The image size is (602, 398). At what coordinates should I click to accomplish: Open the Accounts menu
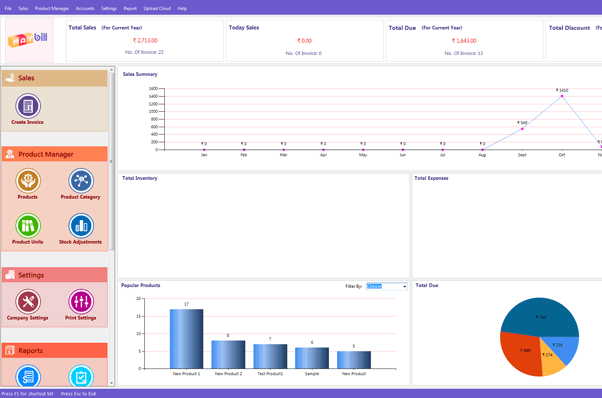[x=85, y=8]
